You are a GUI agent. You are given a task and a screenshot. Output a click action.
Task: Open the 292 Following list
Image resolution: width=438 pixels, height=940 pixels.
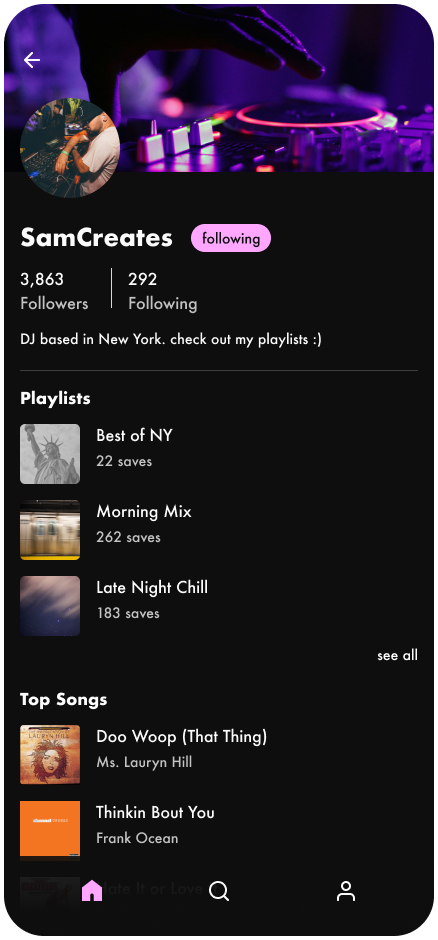(x=162, y=291)
